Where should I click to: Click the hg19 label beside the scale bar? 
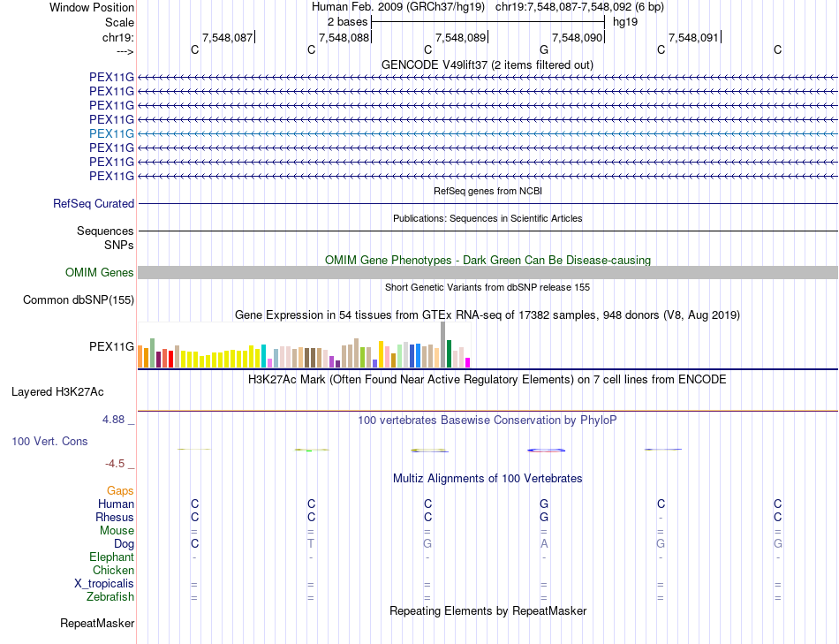625,22
